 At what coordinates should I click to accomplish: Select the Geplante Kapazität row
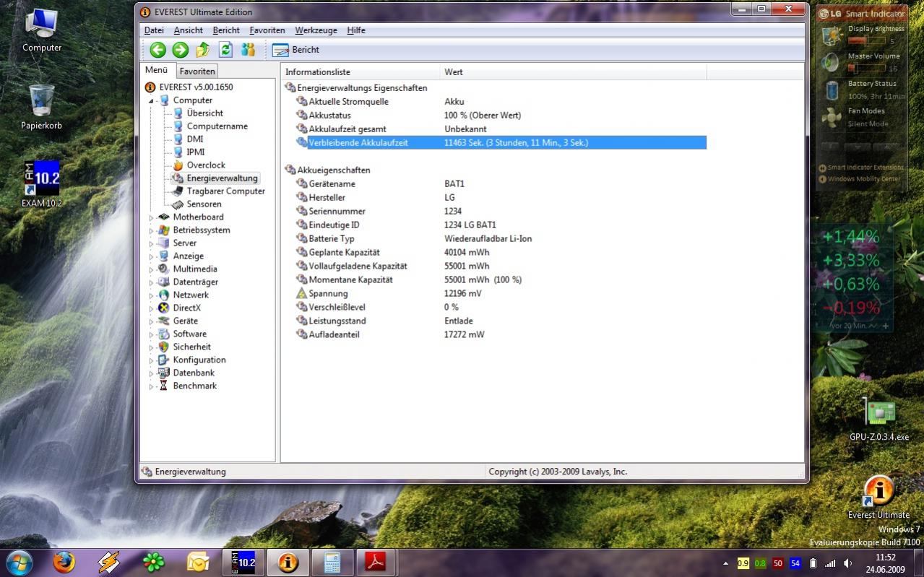(501, 252)
